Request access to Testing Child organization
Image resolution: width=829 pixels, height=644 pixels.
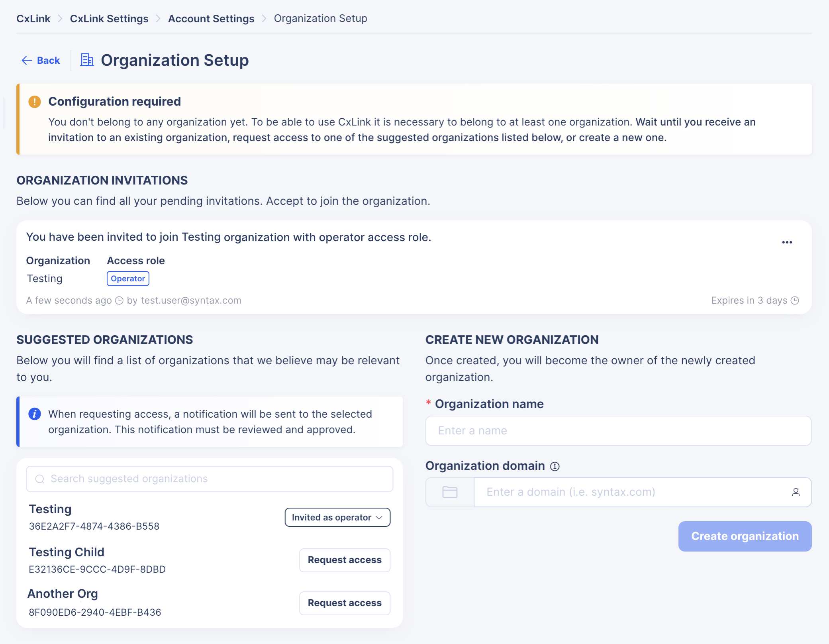[x=345, y=560]
